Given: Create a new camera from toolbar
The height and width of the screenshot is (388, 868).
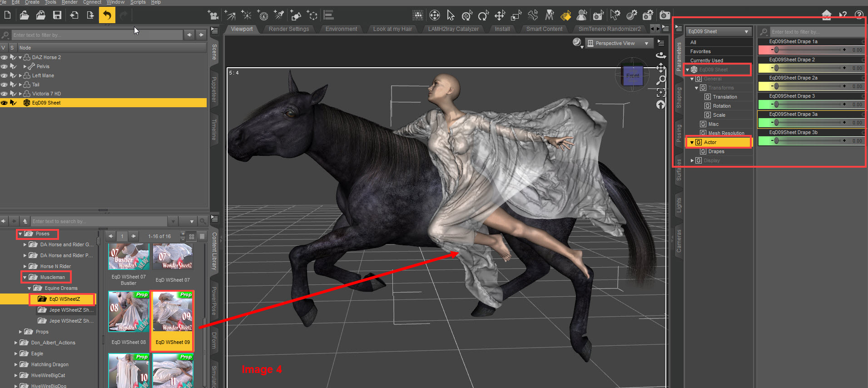Looking at the screenshot, I should pyautogui.click(x=213, y=15).
